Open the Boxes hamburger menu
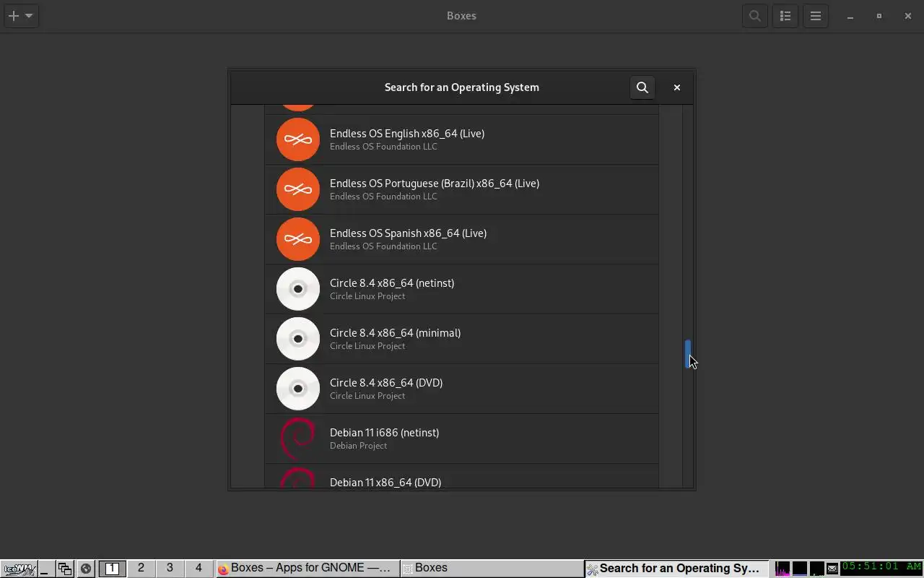924x578 pixels. point(816,16)
